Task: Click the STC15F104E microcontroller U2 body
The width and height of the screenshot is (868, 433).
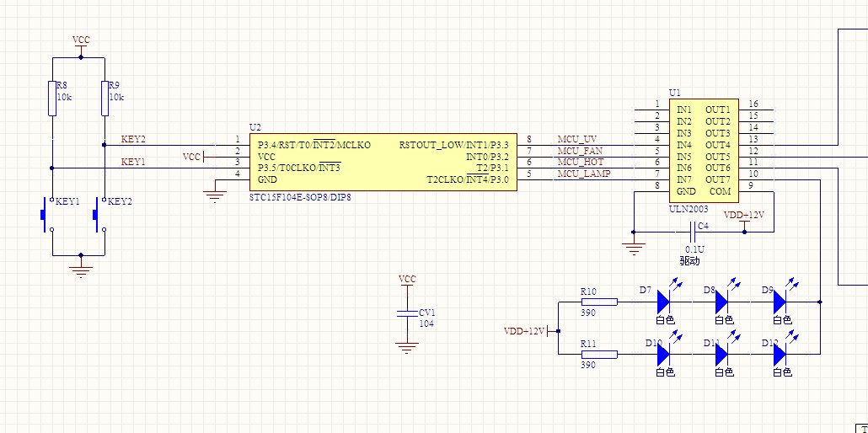Action: point(383,162)
